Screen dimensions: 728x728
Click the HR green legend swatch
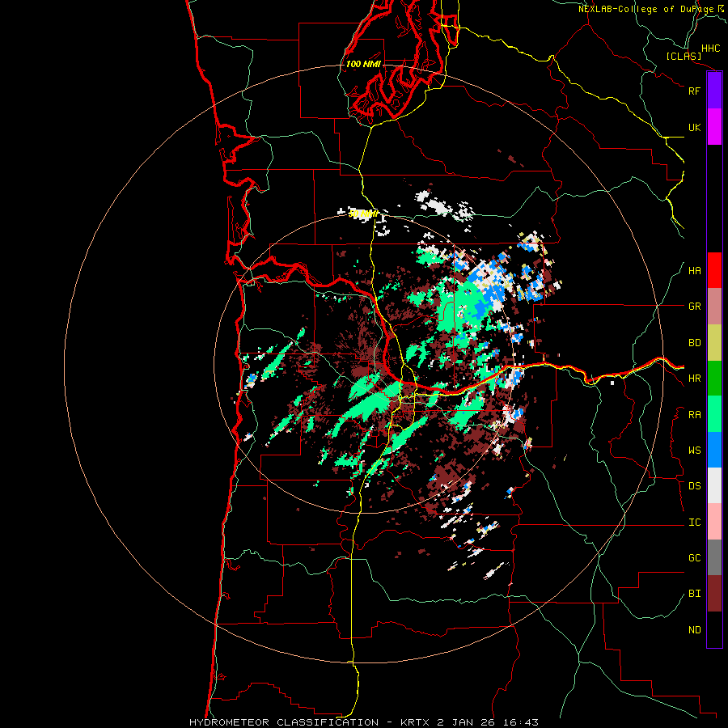click(x=714, y=379)
